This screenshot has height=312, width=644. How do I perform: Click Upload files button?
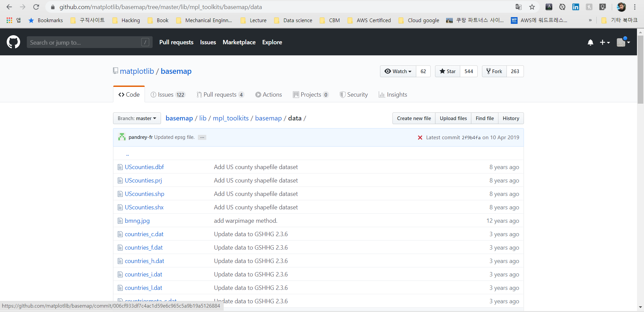[x=453, y=118]
